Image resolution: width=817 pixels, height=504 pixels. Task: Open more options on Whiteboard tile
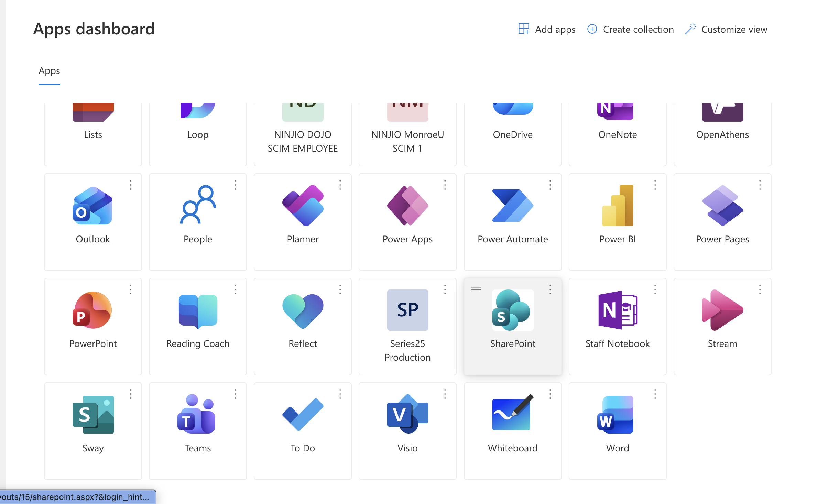(x=550, y=394)
